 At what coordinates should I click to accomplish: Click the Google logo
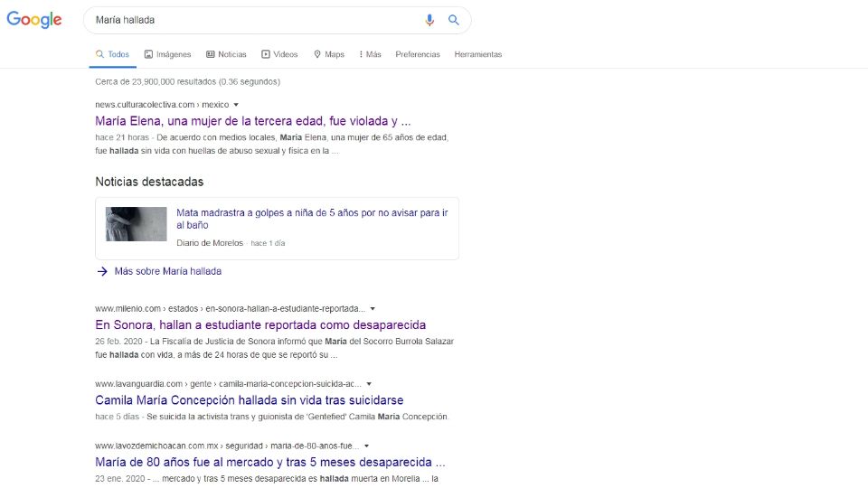[x=34, y=20]
